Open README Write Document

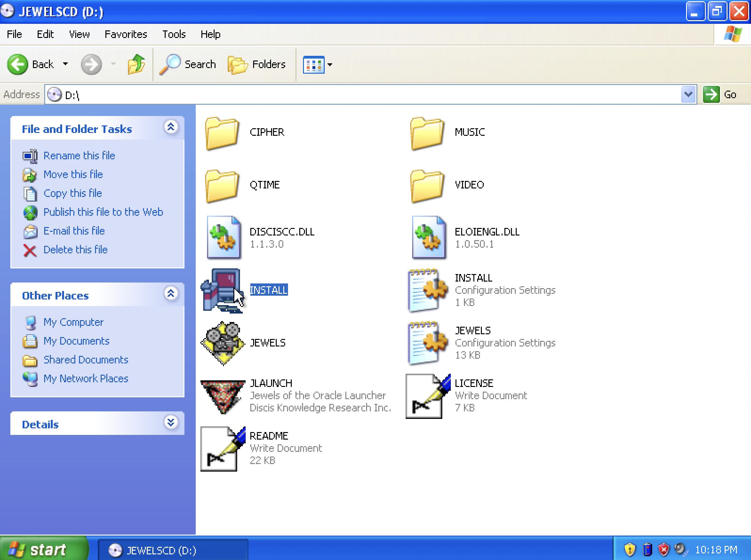[224, 448]
